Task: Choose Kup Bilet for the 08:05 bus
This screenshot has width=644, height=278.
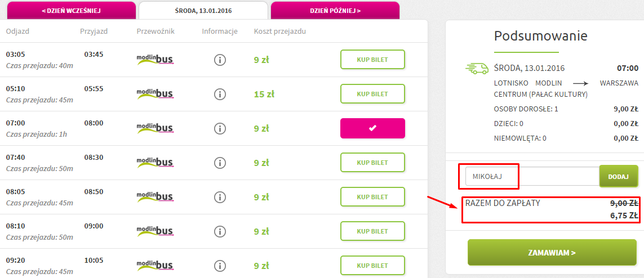Action: tap(372, 197)
